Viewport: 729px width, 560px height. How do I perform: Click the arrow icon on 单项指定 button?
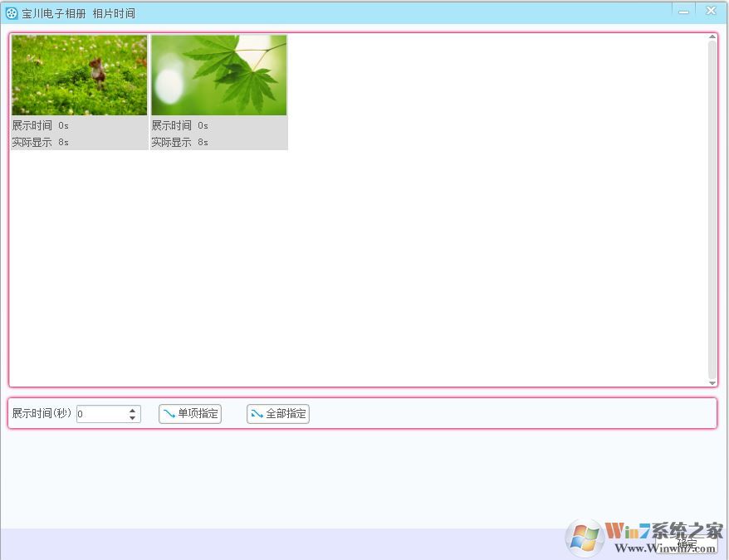(169, 413)
